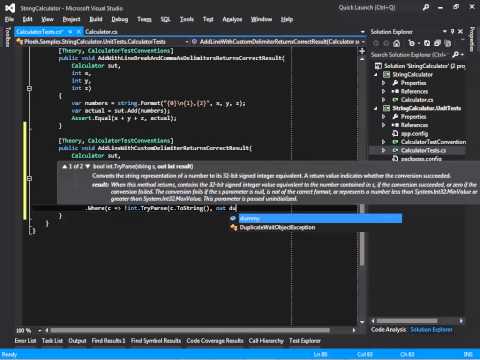This screenshot has width=480, height=360.
Task: Click Solution Explorer Back icon
Action: pos(376,43)
